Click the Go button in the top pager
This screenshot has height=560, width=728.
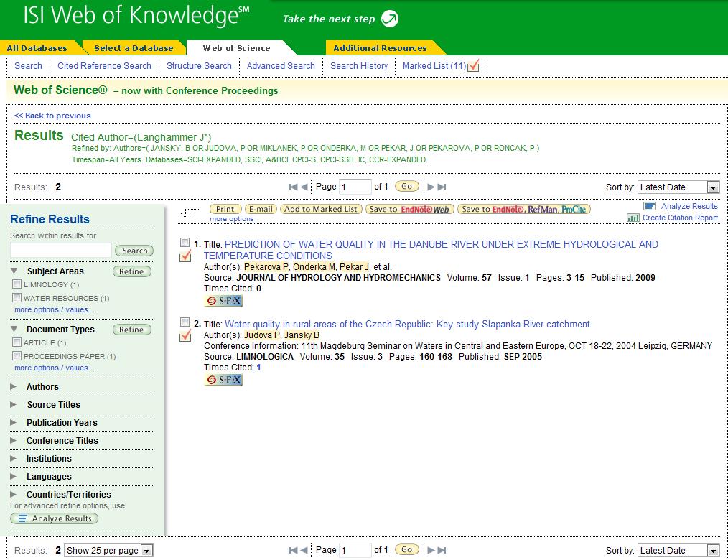[x=406, y=186]
